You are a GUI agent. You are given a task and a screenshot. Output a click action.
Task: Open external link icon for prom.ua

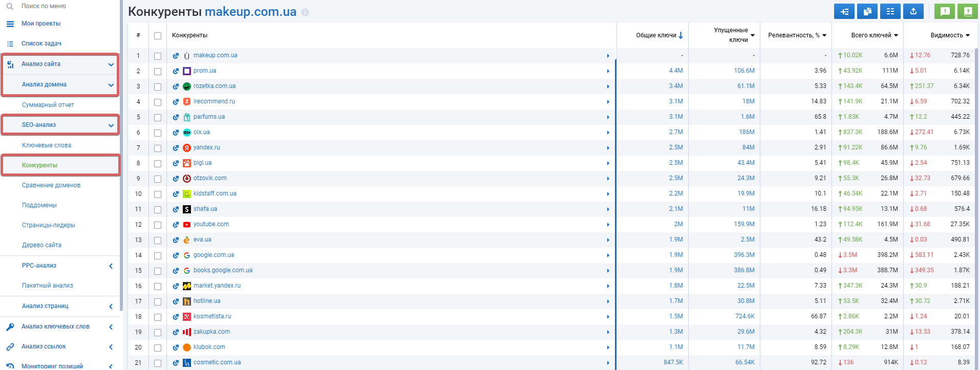[176, 71]
